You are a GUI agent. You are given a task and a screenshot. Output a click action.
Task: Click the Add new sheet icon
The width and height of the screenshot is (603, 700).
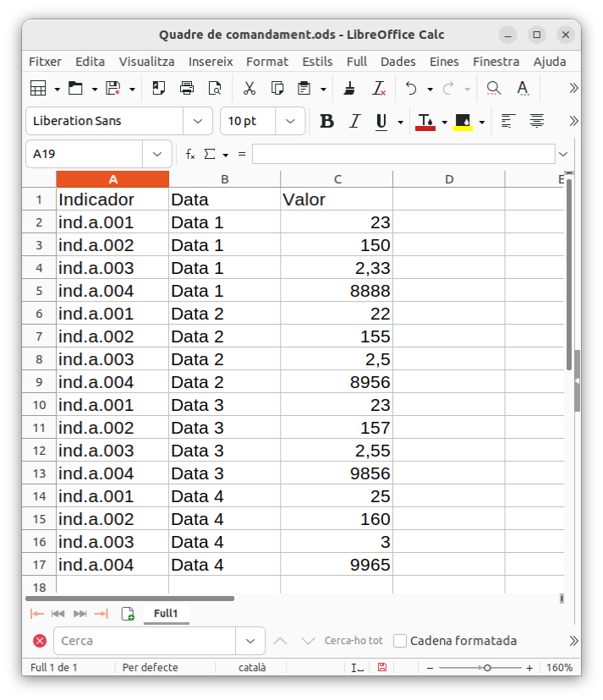point(128,614)
